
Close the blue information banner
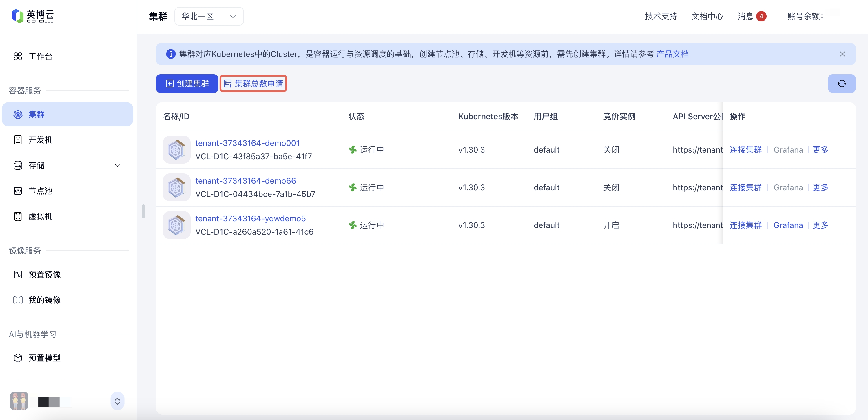coord(842,54)
